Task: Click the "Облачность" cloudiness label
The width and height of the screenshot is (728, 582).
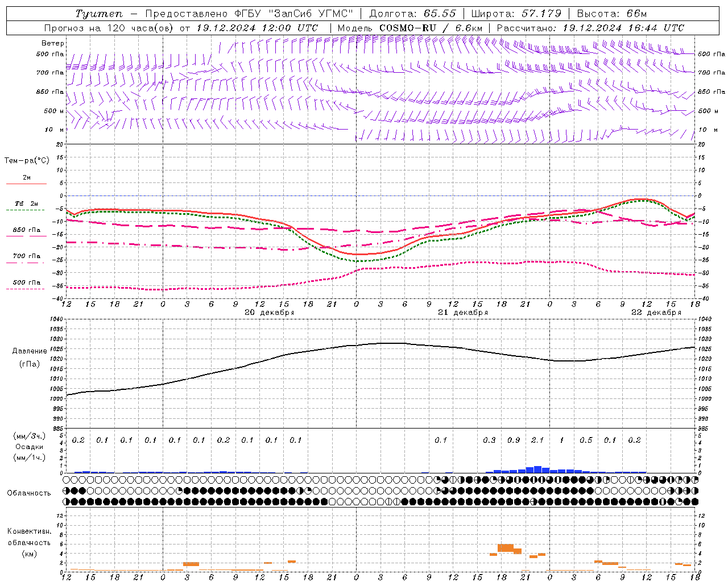Action: pyautogui.click(x=29, y=493)
